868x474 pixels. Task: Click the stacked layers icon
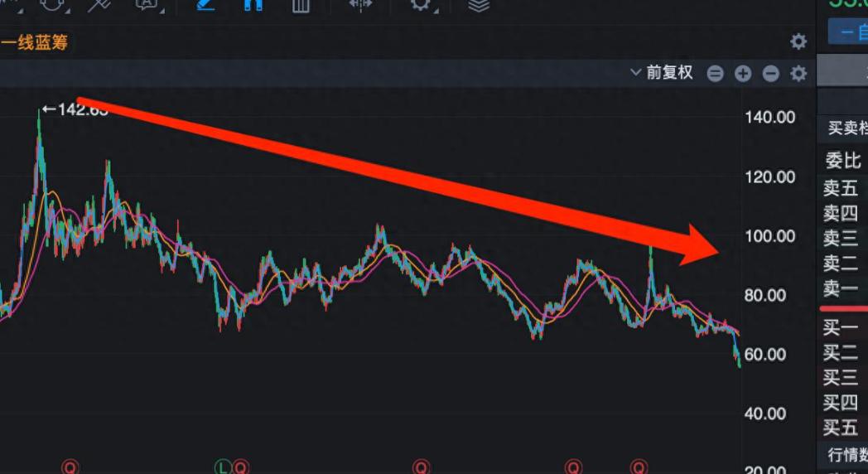coord(479,6)
